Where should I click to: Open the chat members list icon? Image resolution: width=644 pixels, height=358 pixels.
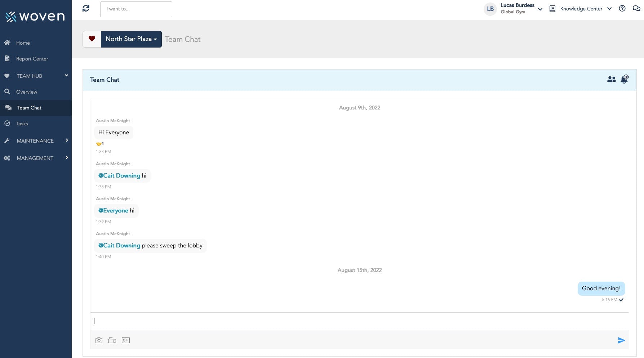tap(612, 79)
